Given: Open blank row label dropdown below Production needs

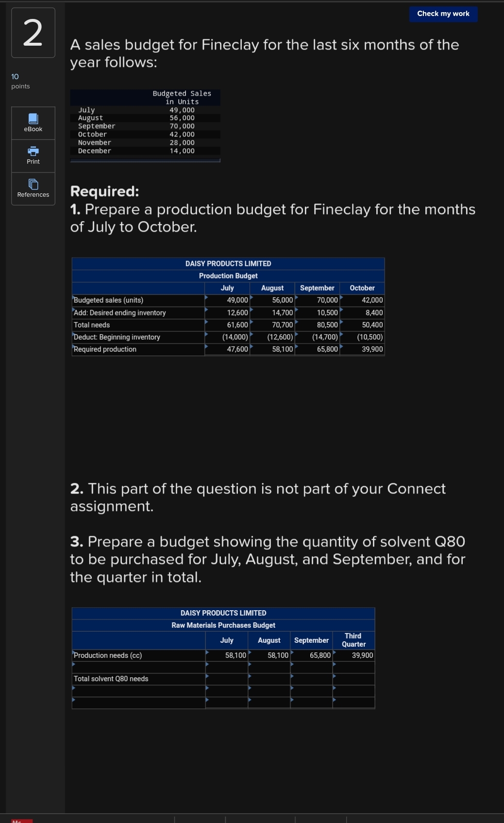Looking at the screenshot, I should (138, 667).
